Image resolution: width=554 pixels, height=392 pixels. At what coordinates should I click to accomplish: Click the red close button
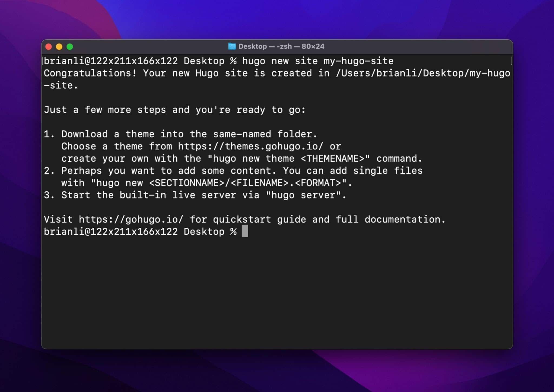click(x=48, y=47)
